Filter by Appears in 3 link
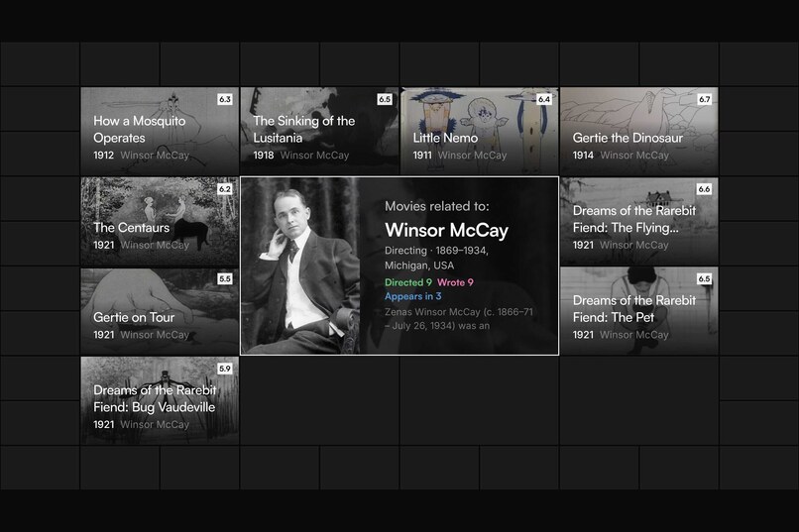The width and height of the screenshot is (799, 532). [412, 296]
